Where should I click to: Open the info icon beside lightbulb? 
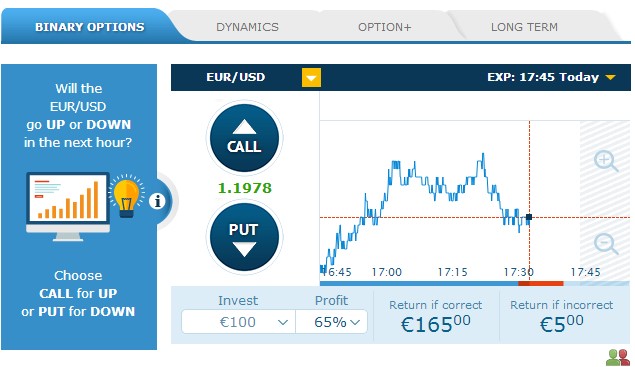point(157,201)
